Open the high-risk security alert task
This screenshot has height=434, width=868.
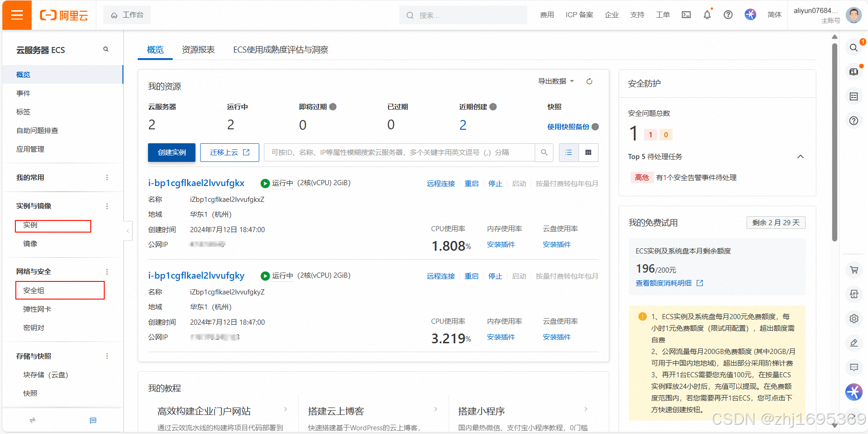(x=683, y=177)
